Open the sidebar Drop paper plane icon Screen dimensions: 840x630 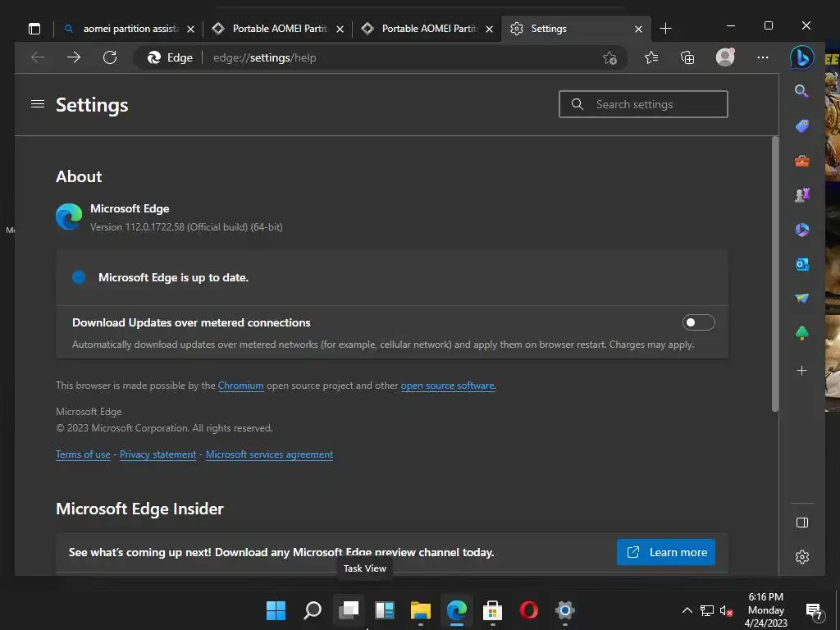(802, 299)
